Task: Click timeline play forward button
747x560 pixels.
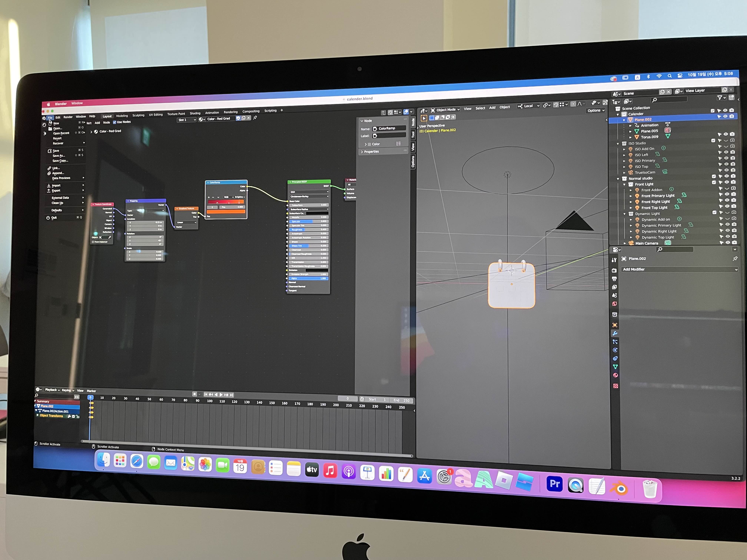Action: [x=221, y=395]
